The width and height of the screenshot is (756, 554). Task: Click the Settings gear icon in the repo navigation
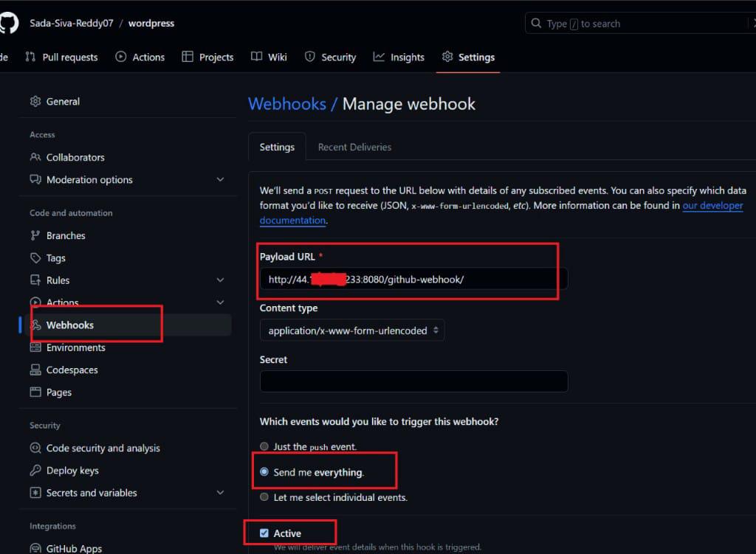click(447, 57)
